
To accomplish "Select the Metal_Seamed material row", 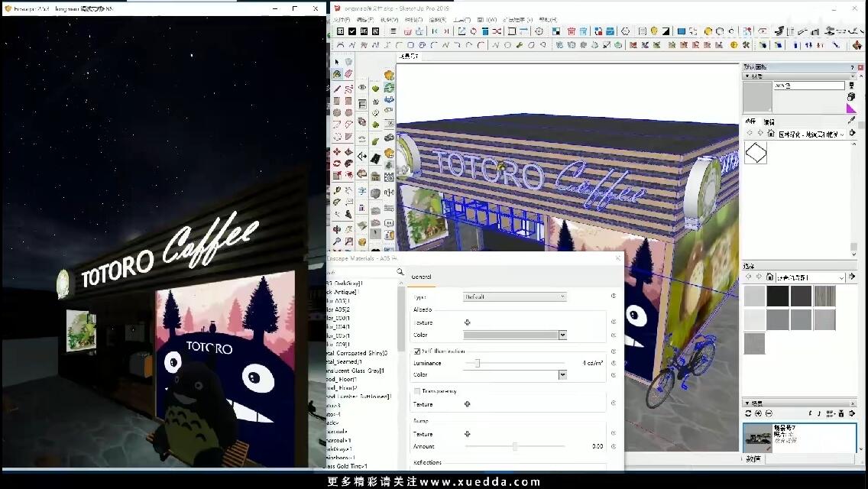I will tap(345, 361).
